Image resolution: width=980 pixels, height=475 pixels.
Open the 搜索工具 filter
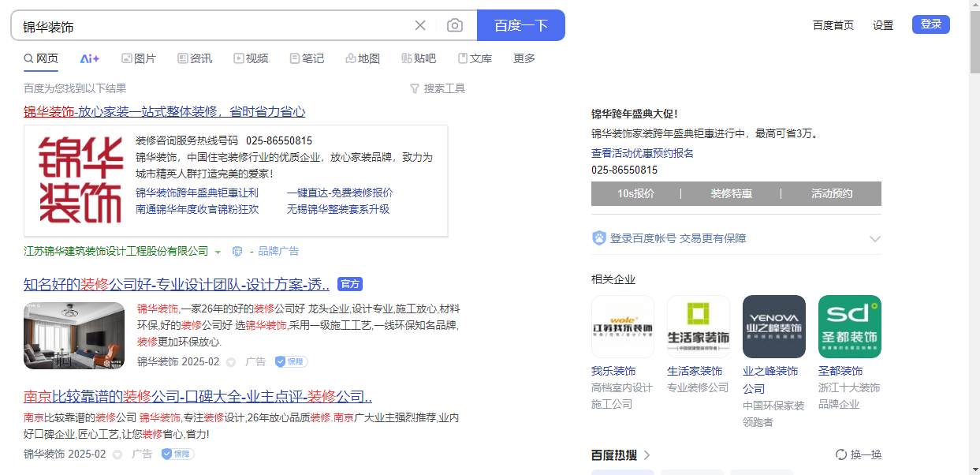[438, 88]
